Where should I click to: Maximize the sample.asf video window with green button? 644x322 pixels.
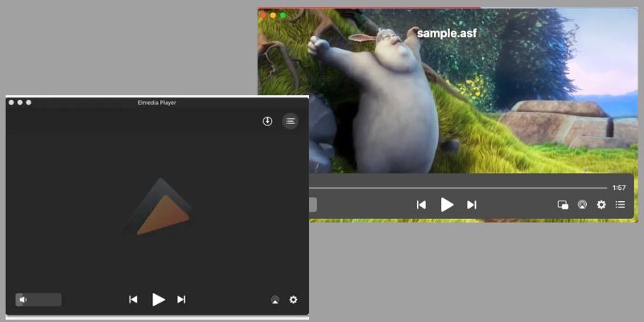tap(283, 15)
